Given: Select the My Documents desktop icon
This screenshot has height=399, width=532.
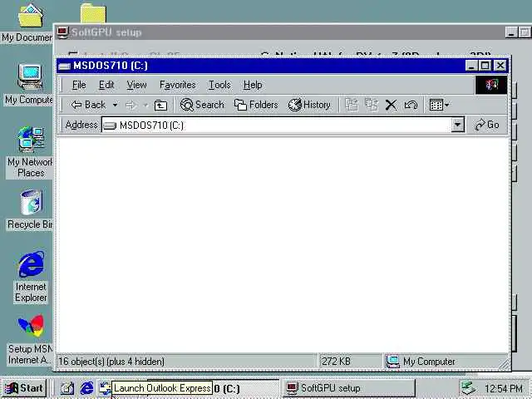Looking at the screenshot, I should [29, 23].
